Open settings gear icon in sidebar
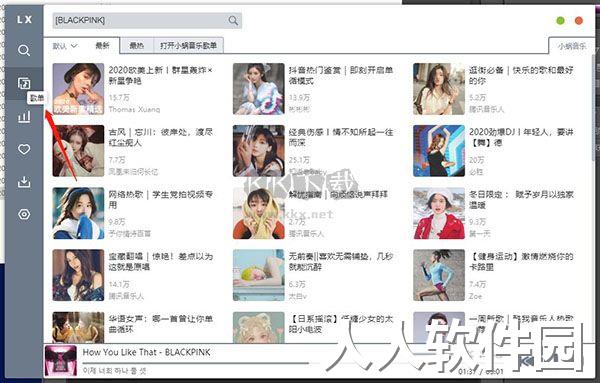The height and width of the screenshot is (383, 600). click(x=24, y=214)
